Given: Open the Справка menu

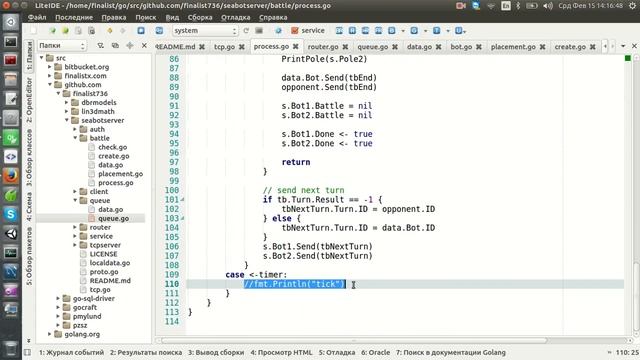Looking at the screenshot, I should 273,18.
